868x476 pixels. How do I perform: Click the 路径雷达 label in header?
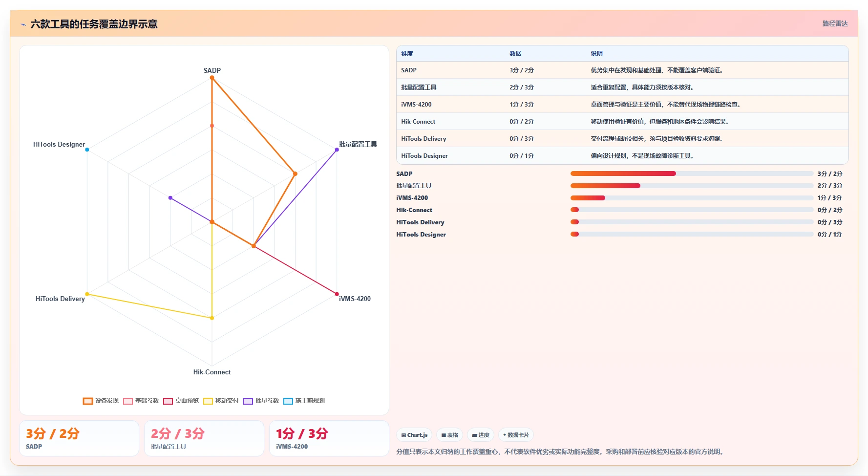(x=835, y=23)
